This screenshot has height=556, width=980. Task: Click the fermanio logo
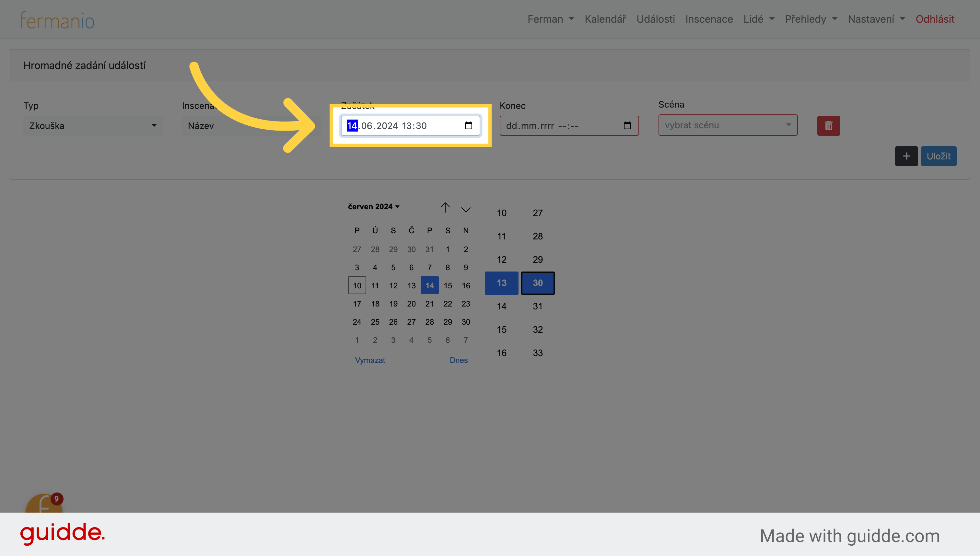(x=57, y=20)
